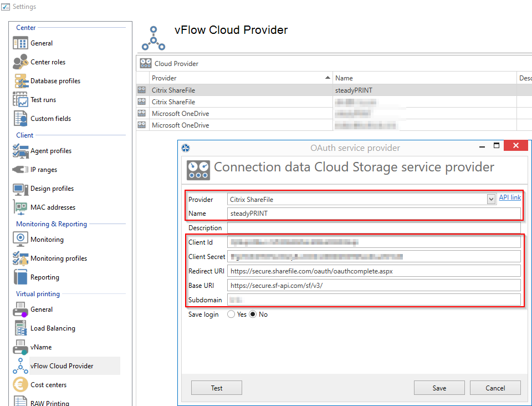Screen dimensions: 532x406
Task: Click the Custom fields icon
Action: coord(21,119)
